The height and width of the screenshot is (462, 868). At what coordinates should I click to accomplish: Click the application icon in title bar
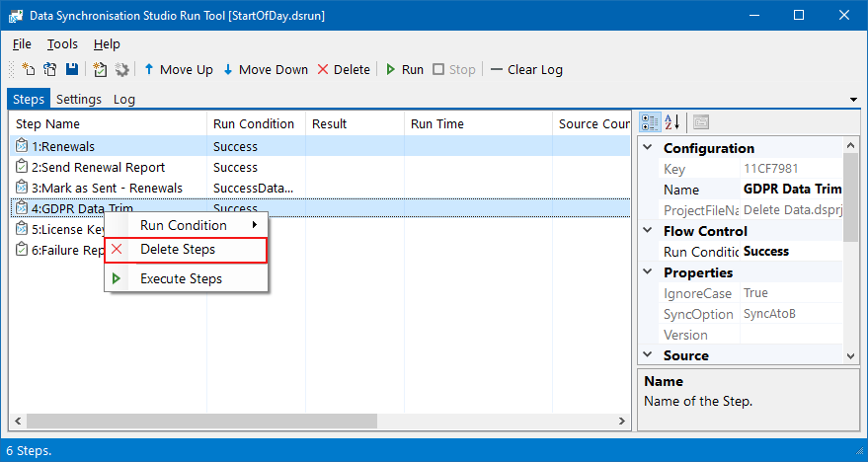click(16, 16)
